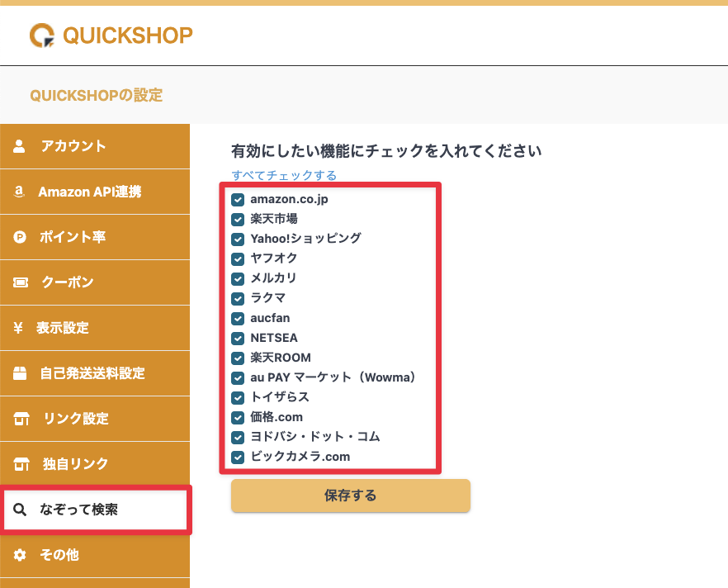Toggle the aucfan checkbox
This screenshot has height=588, width=728.
(238, 318)
